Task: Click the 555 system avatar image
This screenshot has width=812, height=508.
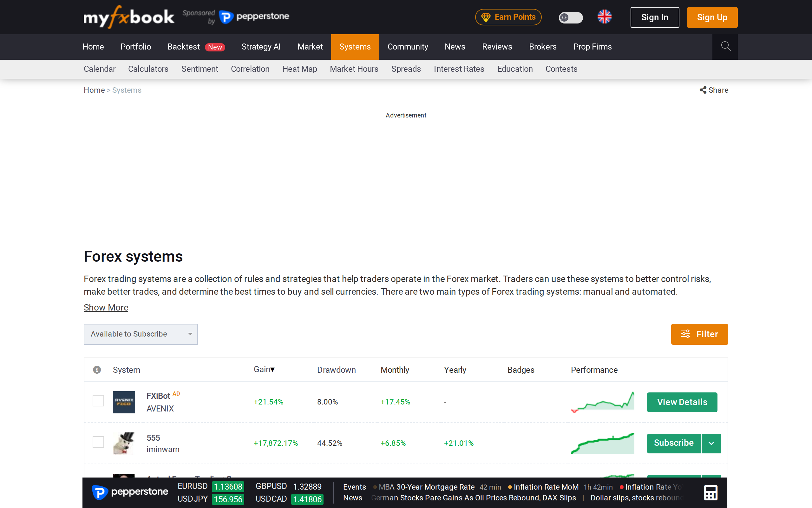Action: (124, 443)
